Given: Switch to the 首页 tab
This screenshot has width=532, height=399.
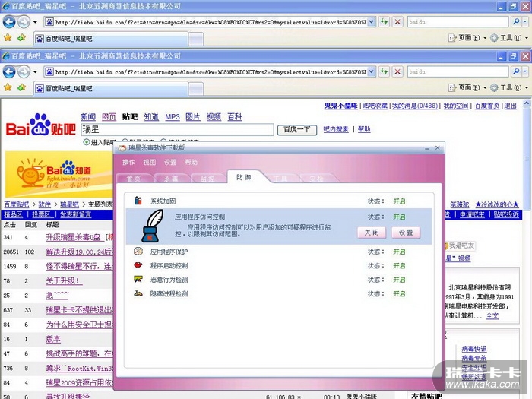Looking at the screenshot, I should click(x=134, y=179).
